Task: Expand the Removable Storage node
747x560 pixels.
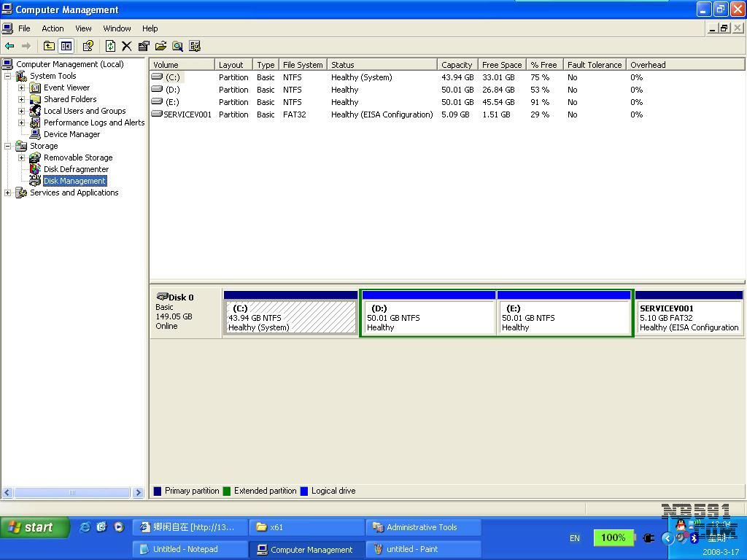Action: (x=22, y=157)
